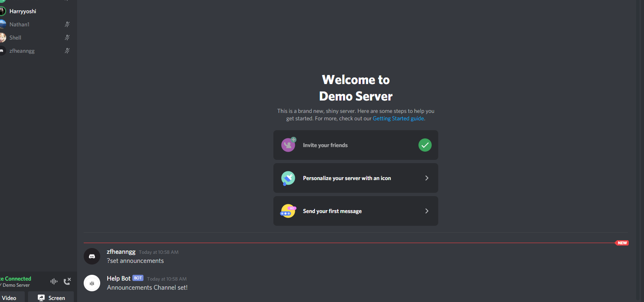Click muted mic icon next to Shell
The height and width of the screenshot is (302, 644).
click(67, 37)
